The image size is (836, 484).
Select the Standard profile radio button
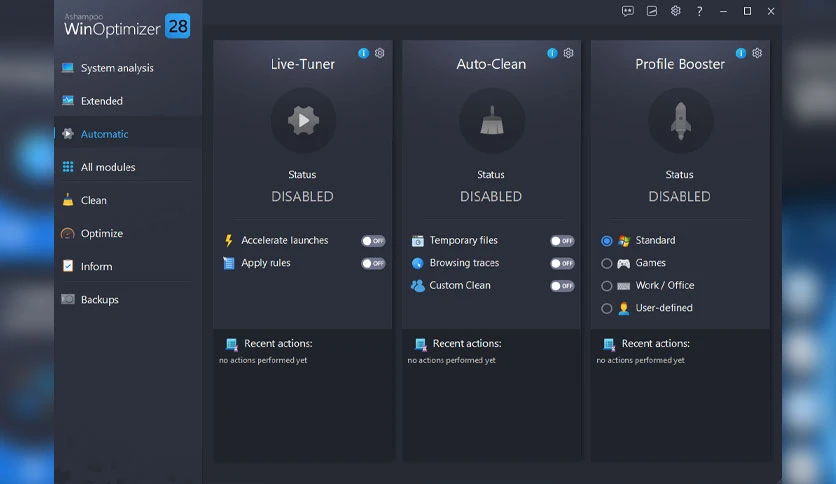tap(606, 241)
